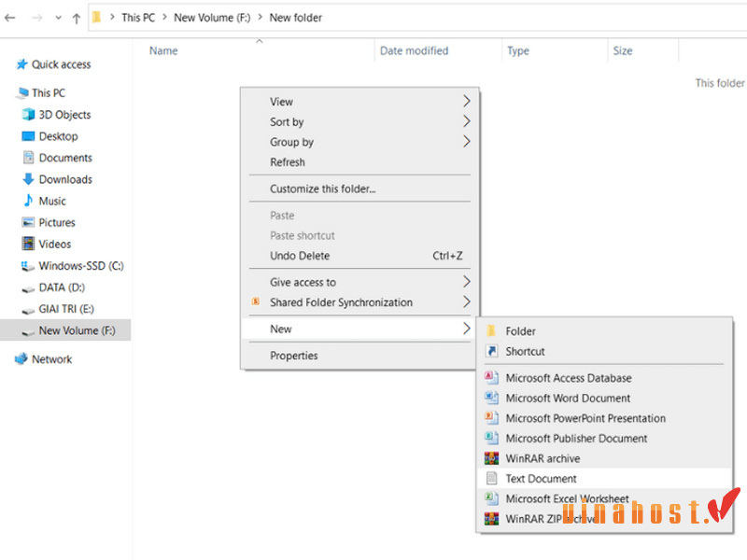Open the Music note icon in the sidebar
The image size is (747, 560).
[29, 201]
